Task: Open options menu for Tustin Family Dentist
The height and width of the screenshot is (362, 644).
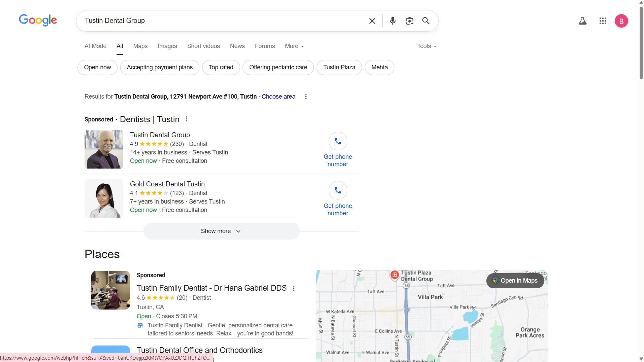Action: [x=294, y=289]
